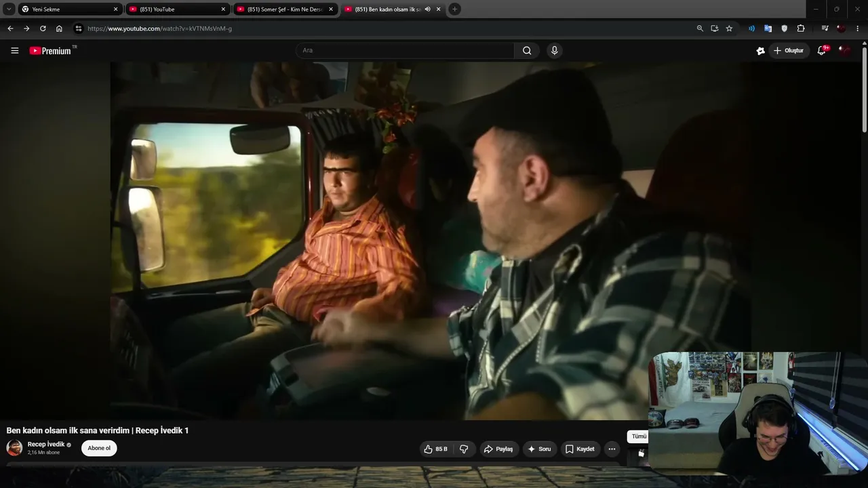The image size is (868, 488).
Task: Open the Chrome profile avatar
Action: pos(841,28)
